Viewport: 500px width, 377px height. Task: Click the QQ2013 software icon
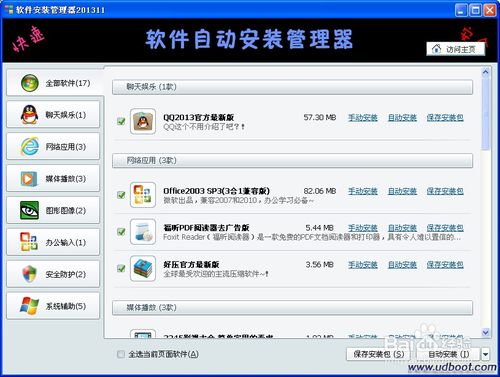pos(143,121)
